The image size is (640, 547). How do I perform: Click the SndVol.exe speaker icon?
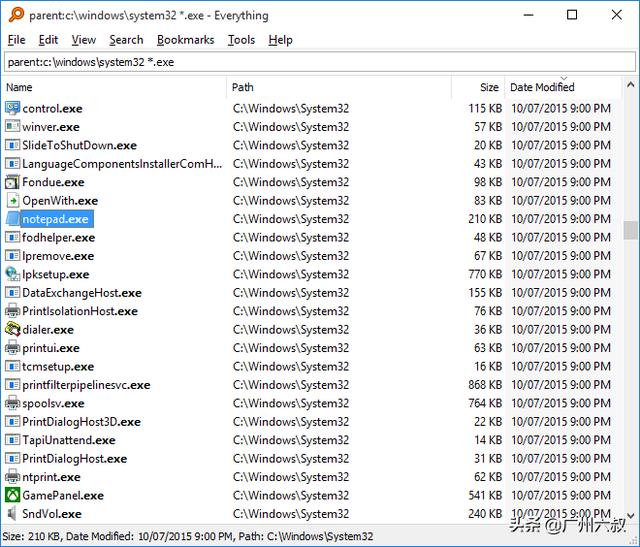click(12, 514)
